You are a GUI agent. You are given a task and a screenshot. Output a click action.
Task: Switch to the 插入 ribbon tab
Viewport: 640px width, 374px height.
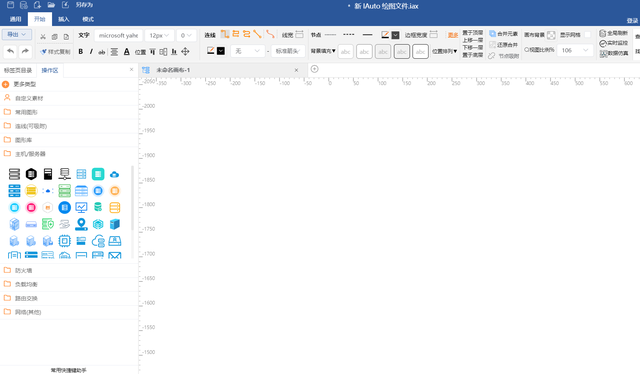point(64,19)
